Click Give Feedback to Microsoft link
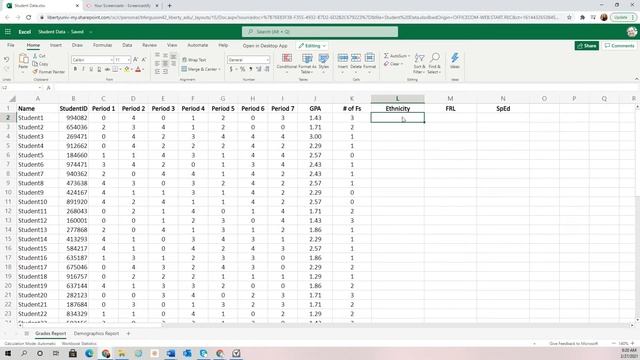Screen dimensions: 640x360 pyautogui.click(x=573, y=344)
